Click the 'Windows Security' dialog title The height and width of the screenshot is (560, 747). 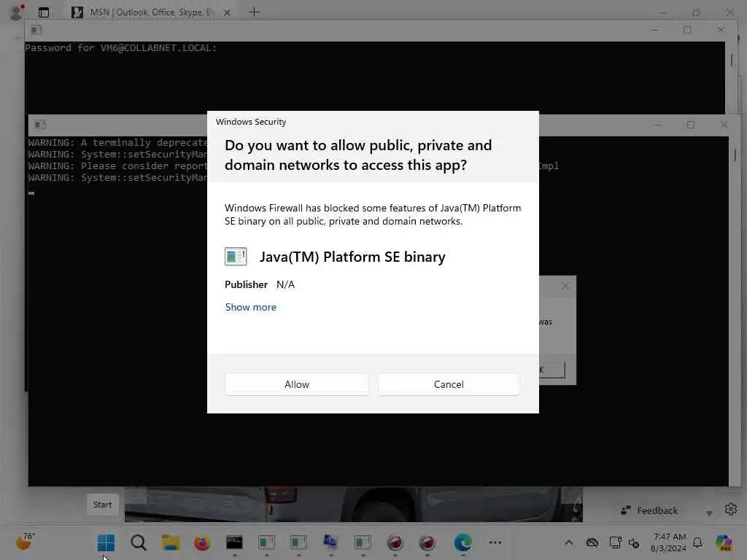(251, 122)
